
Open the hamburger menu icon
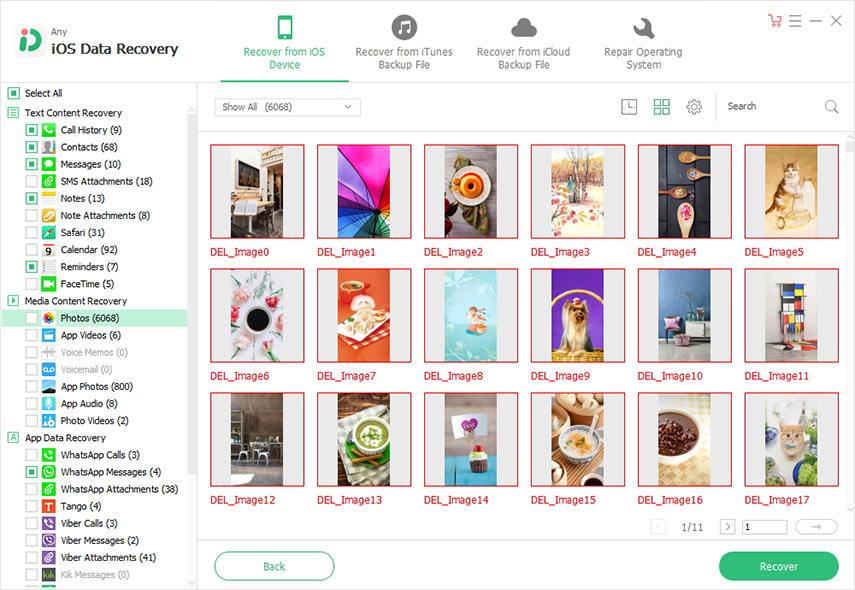point(795,21)
